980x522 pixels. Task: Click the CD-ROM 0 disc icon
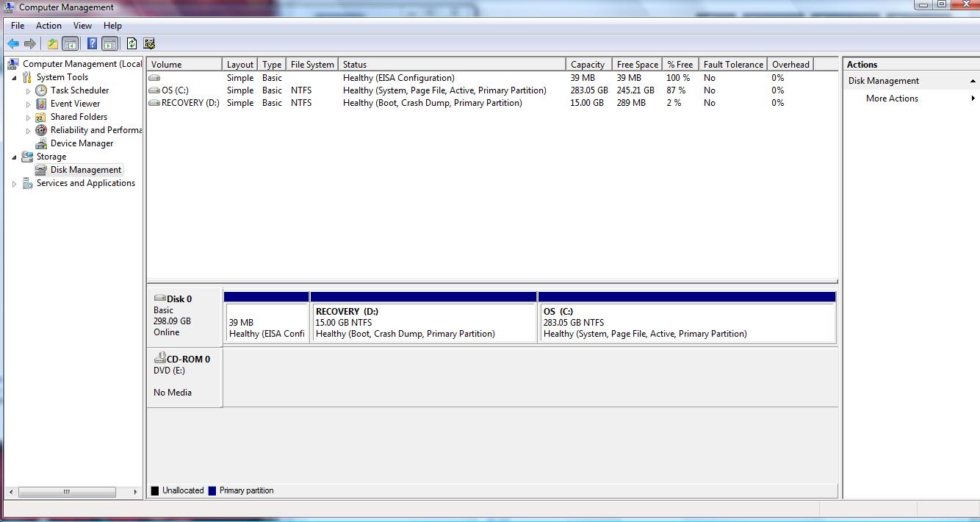(x=159, y=358)
